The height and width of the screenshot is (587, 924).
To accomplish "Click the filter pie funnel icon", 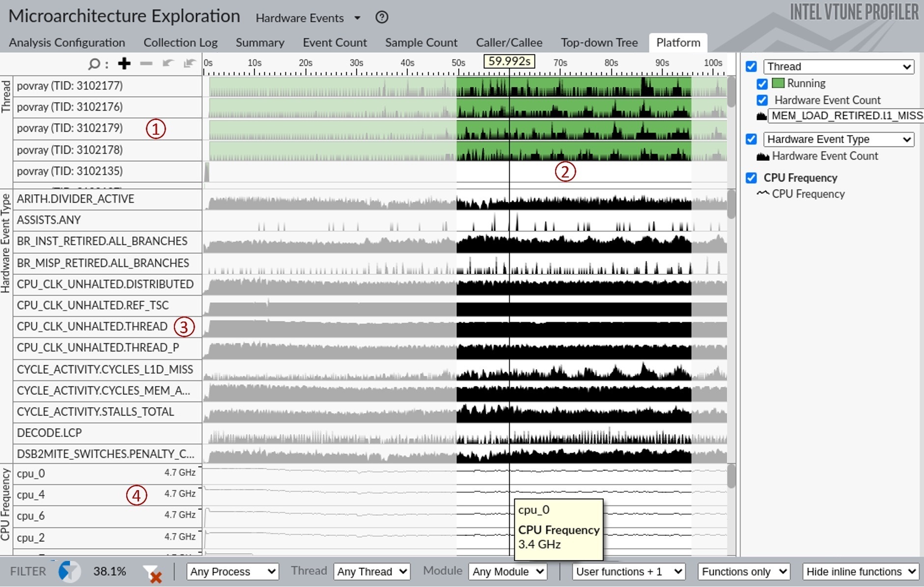I will pyautogui.click(x=69, y=571).
